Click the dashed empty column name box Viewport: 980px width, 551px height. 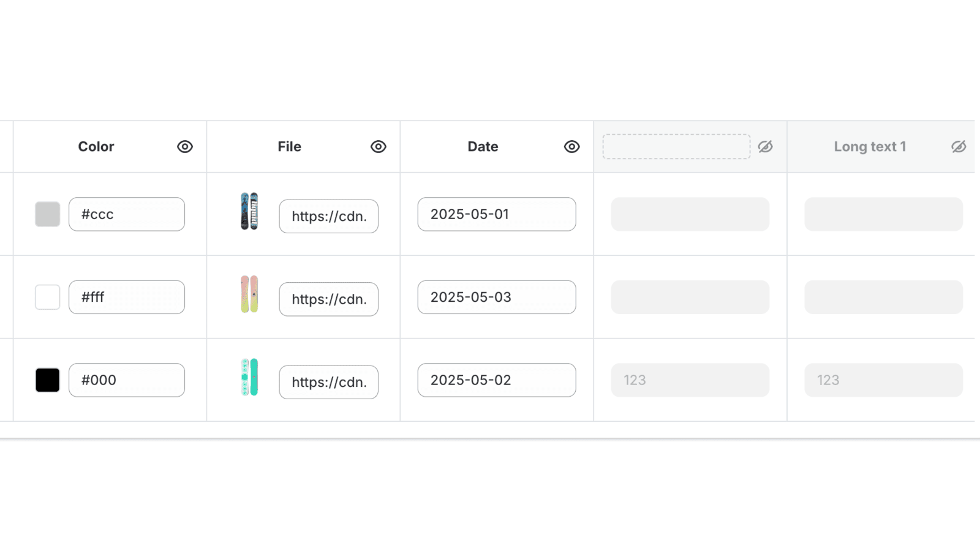click(x=676, y=147)
